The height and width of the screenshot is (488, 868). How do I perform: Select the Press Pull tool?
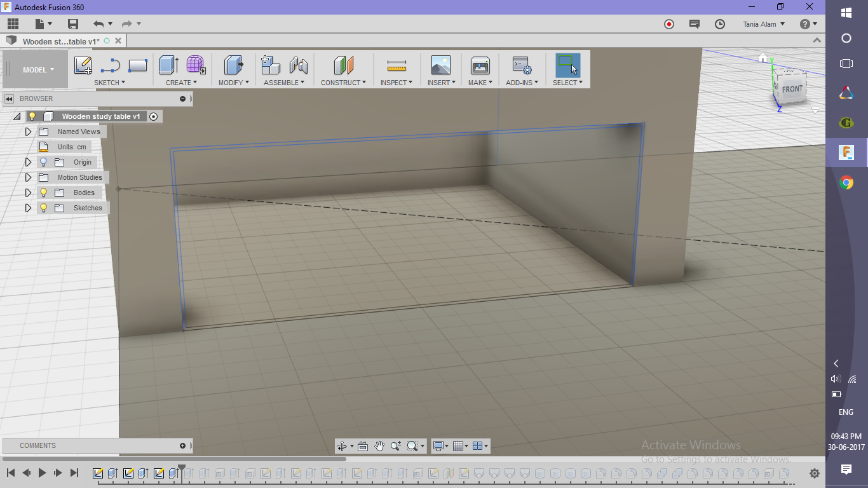pyautogui.click(x=234, y=65)
